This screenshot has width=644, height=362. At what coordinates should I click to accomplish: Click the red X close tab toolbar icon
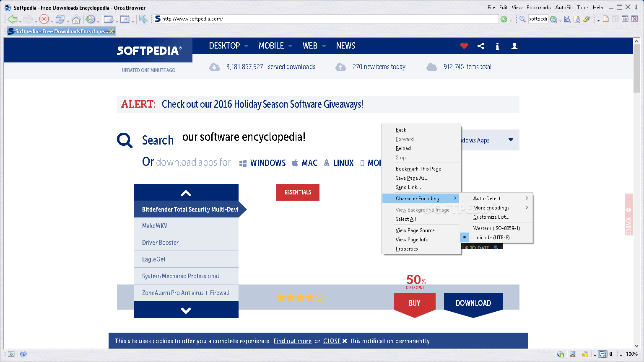[635, 19]
